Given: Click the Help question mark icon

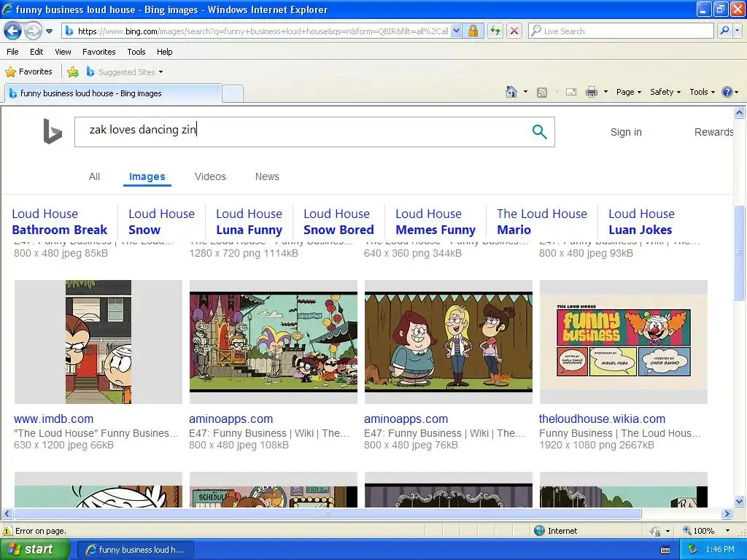Looking at the screenshot, I should pyautogui.click(x=727, y=92).
